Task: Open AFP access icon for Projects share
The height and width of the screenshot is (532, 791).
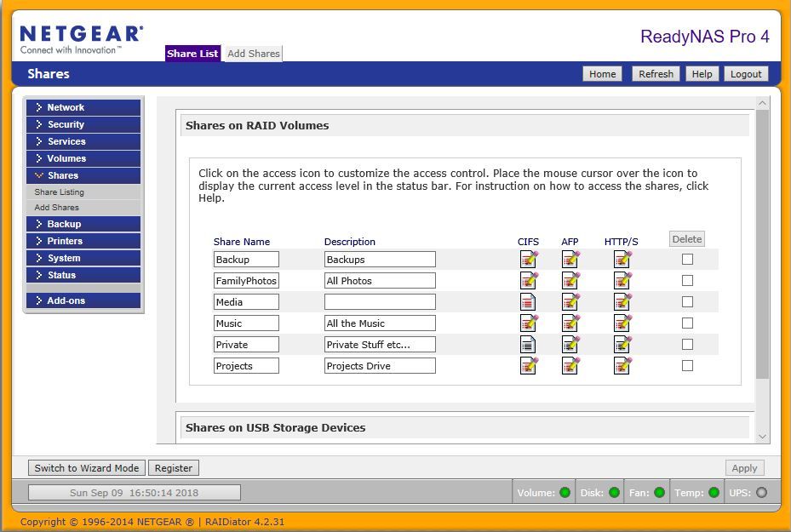Action: tap(570, 365)
